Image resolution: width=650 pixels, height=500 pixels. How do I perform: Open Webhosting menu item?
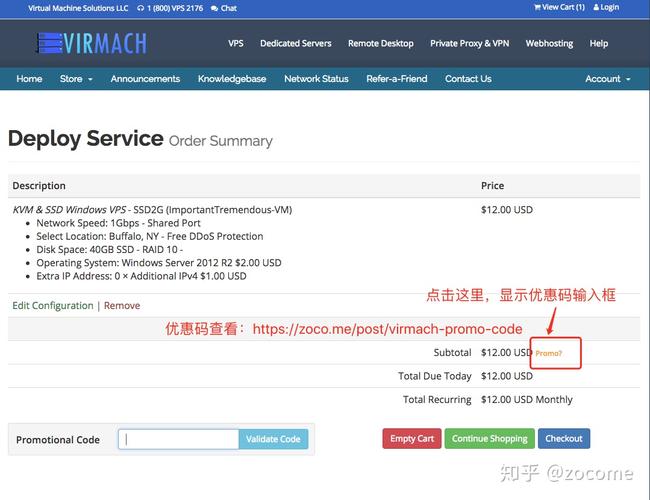(549, 43)
